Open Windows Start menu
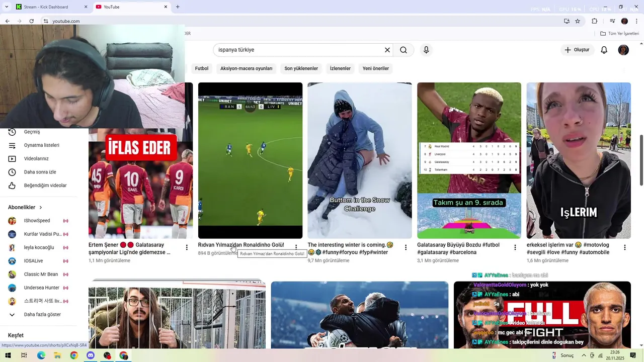The image size is (644, 362). pos(7,355)
